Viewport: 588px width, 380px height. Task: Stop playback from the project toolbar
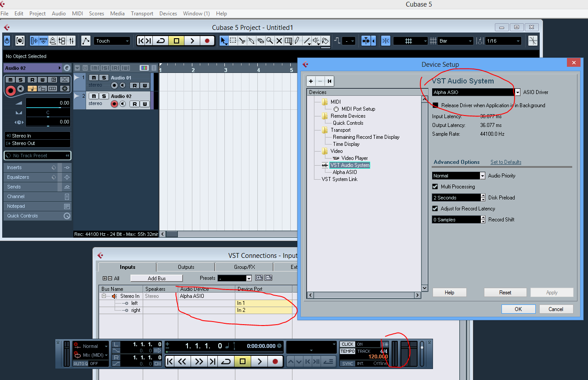[x=177, y=41]
